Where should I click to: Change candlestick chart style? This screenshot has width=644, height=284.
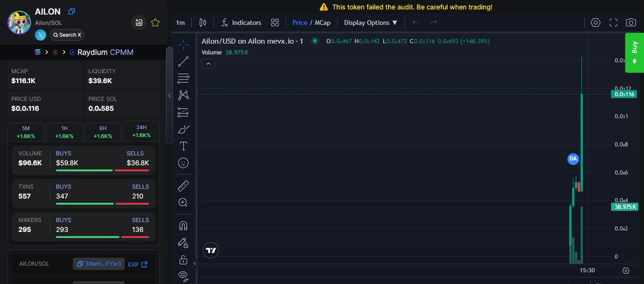[x=202, y=23]
